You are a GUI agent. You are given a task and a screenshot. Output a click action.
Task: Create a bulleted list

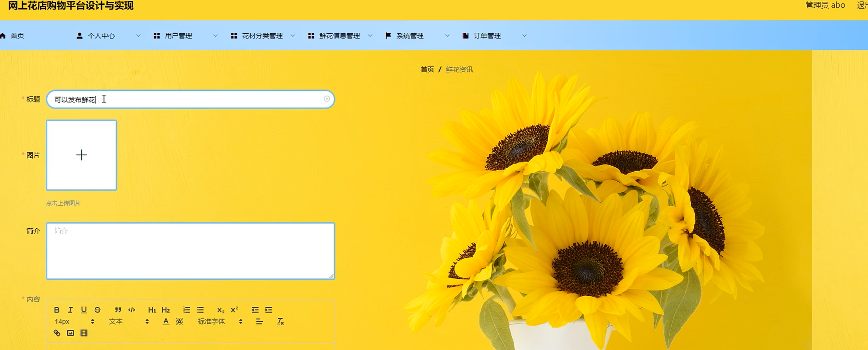(x=200, y=310)
